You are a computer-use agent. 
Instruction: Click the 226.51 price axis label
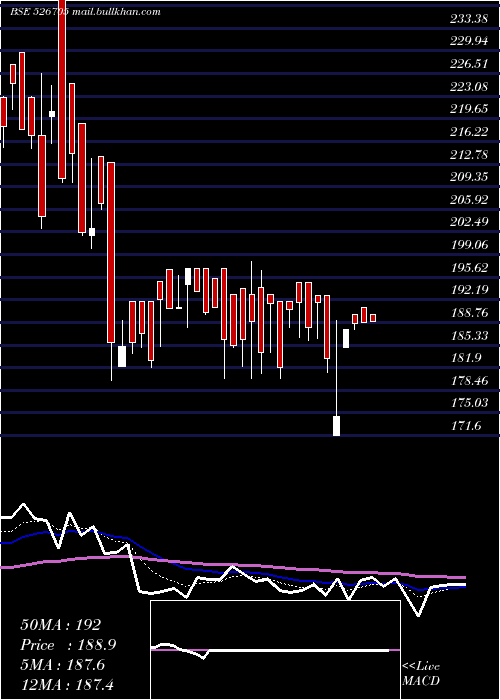tap(470, 64)
